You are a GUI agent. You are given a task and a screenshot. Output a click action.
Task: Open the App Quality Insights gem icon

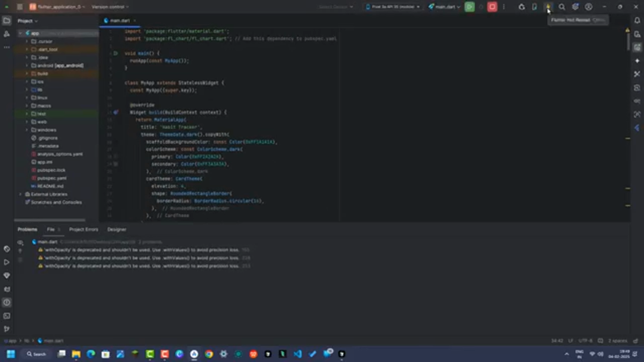point(7,276)
